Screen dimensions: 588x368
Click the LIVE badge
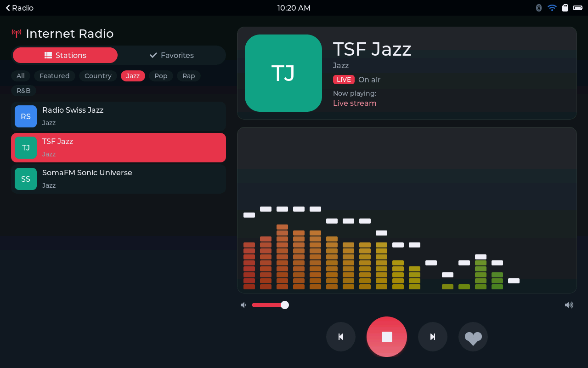344,80
